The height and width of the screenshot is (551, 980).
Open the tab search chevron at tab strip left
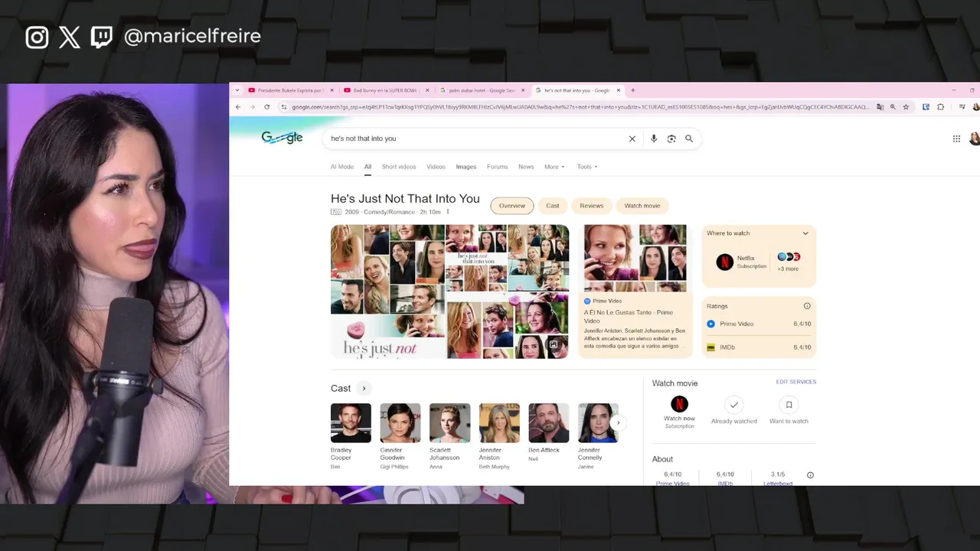click(x=237, y=90)
